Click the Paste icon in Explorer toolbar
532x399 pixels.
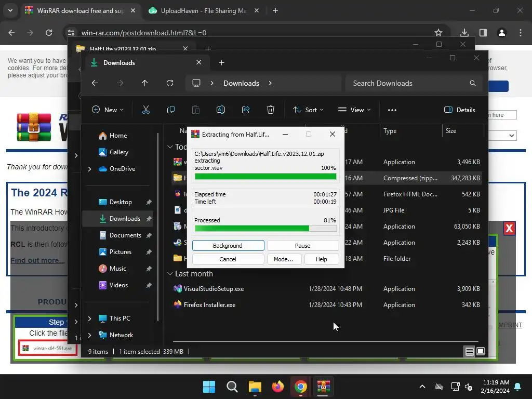click(196, 110)
